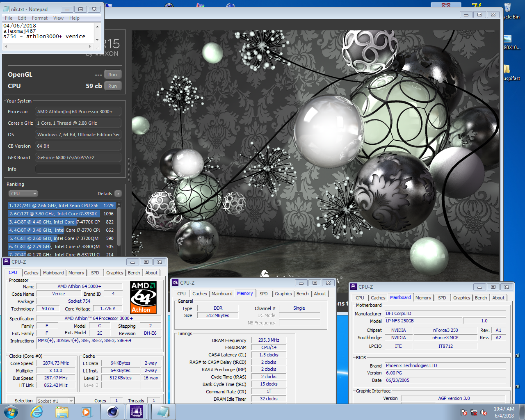The height and width of the screenshot is (420, 525).
Task: Click the Notepad horizontal scrollbar
Action: pos(48,46)
